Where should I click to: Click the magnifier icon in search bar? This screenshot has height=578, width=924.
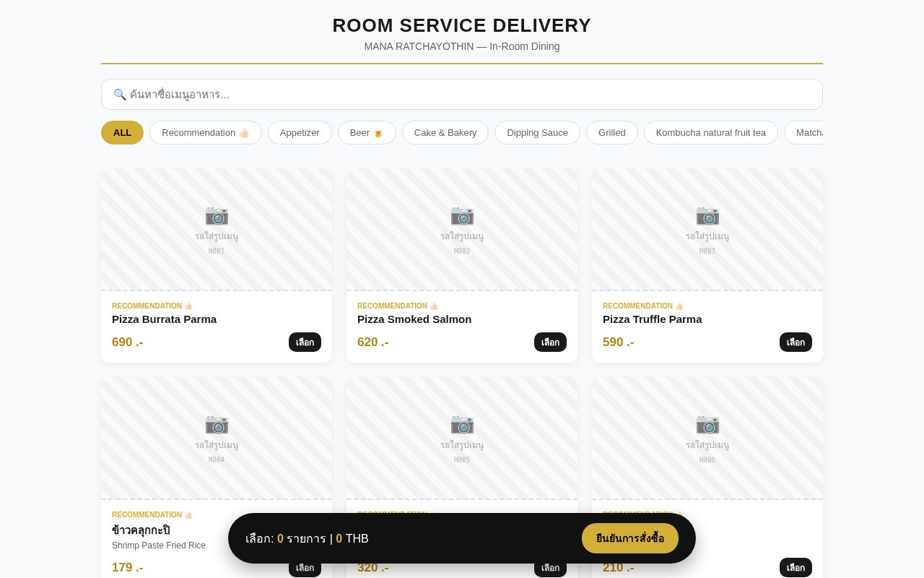(x=120, y=95)
